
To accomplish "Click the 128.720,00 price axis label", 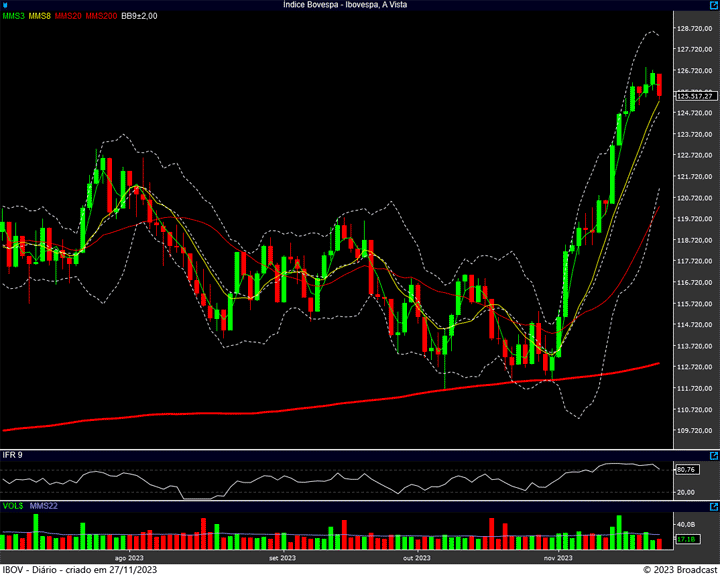I will point(694,28).
